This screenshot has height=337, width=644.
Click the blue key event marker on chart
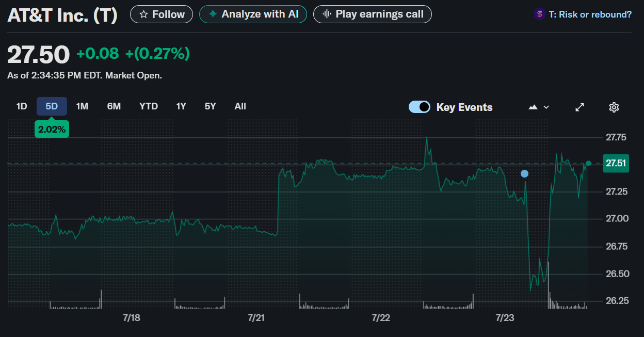(x=525, y=174)
